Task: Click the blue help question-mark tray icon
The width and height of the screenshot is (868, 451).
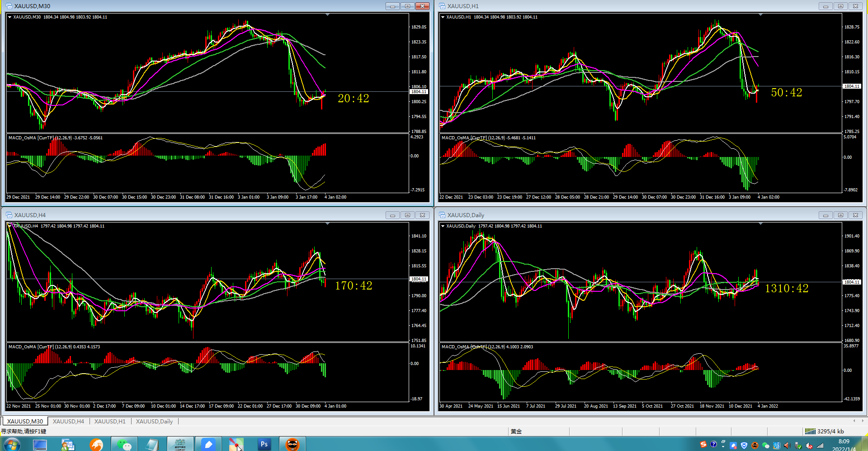Action: point(713,444)
